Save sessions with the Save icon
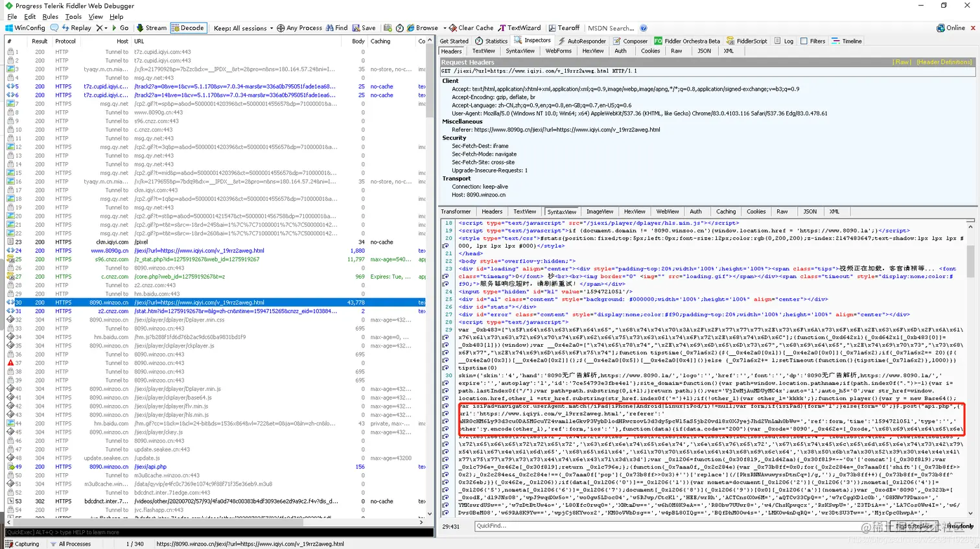This screenshot has height=549, width=980. (364, 28)
